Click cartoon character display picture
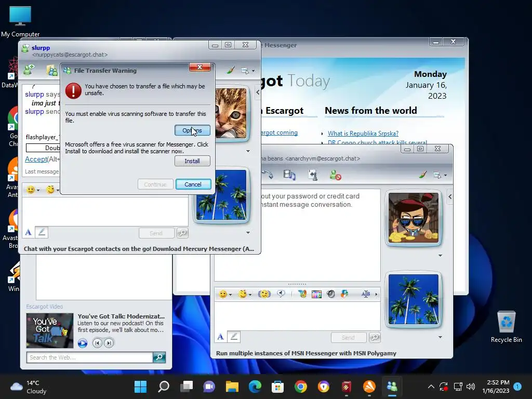532x399 pixels. pyautogui.click(x=413, y=218)
